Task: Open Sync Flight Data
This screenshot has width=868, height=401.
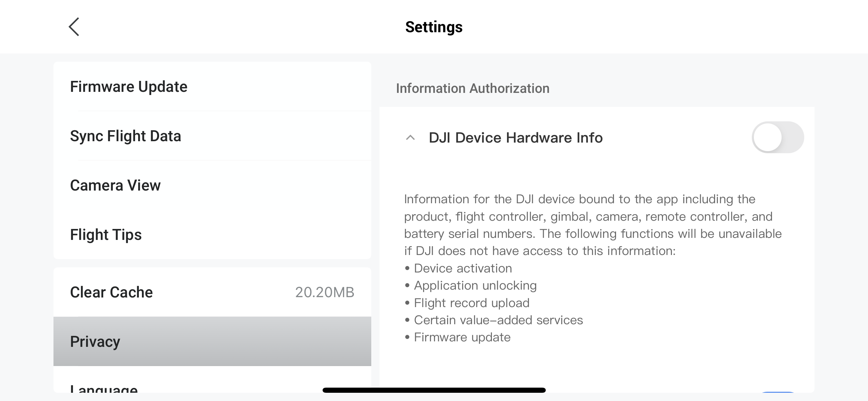Action: (125, 136)
